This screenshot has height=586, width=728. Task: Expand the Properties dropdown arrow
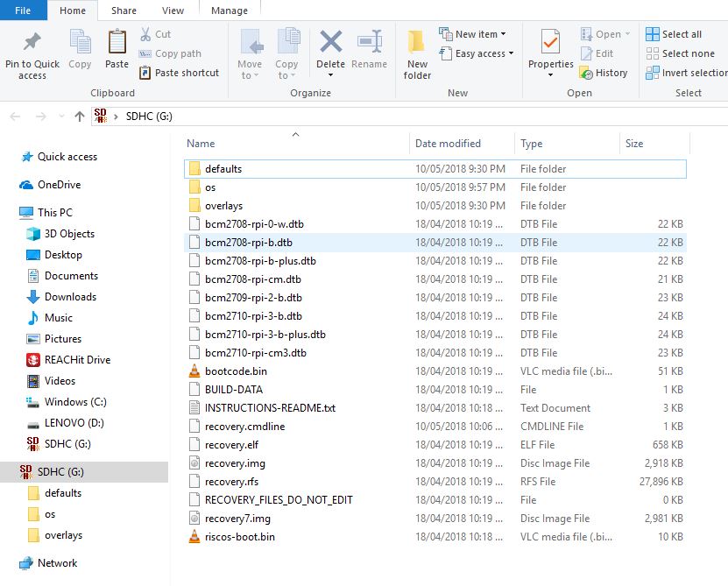click(x=551, y=75)
